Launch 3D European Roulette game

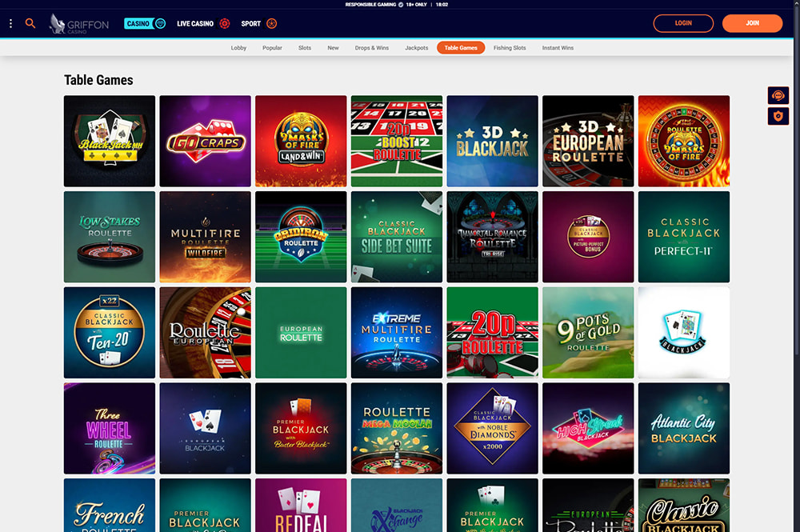pyautogui.click(x=588, y=141)
